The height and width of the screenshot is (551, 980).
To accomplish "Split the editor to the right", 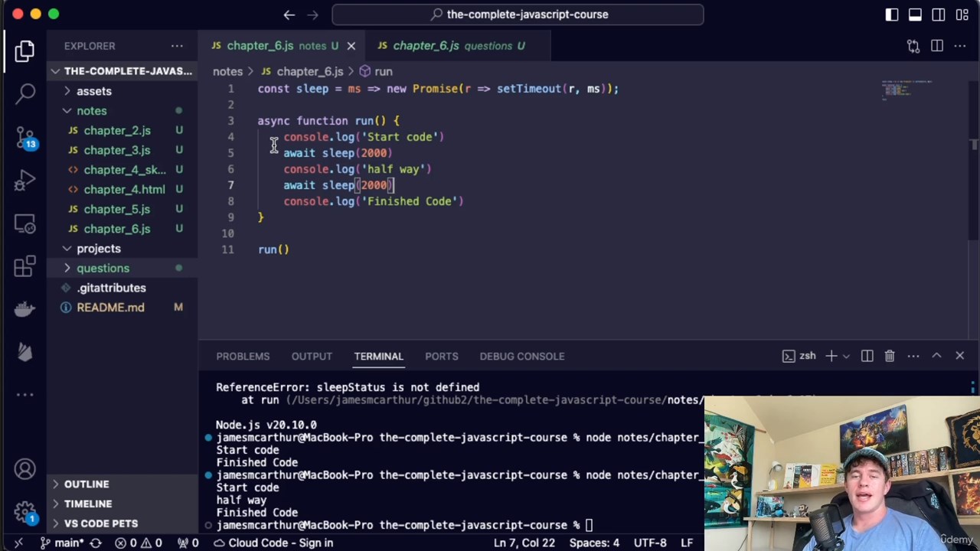I will point(937,46).
